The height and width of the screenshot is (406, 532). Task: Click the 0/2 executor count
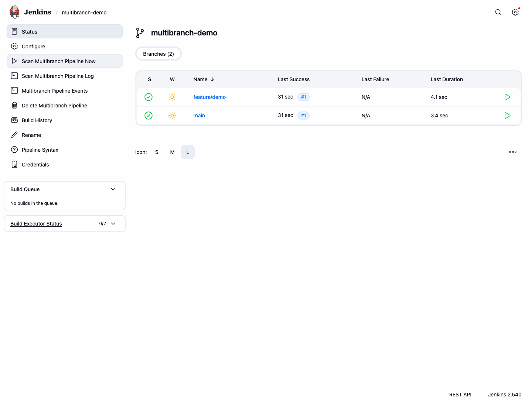(x=103, y=224)
